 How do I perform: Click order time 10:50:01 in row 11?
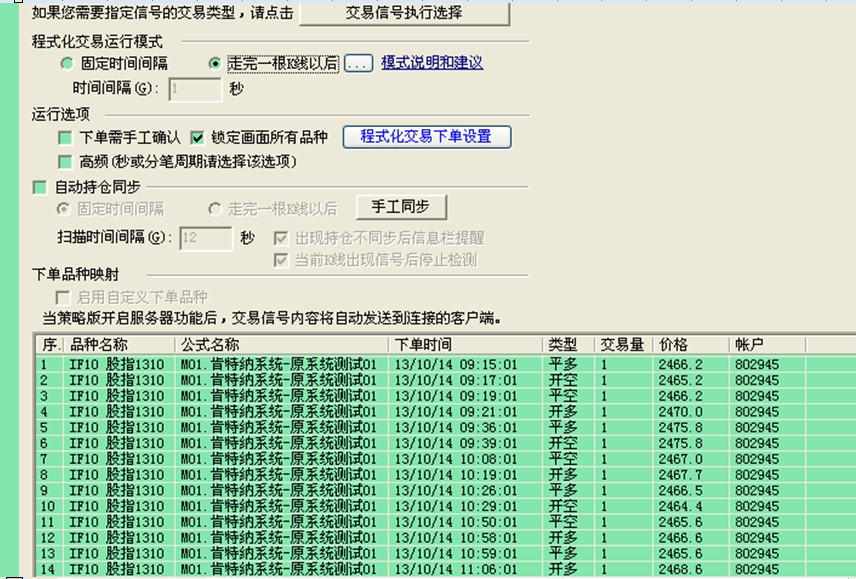455,522
